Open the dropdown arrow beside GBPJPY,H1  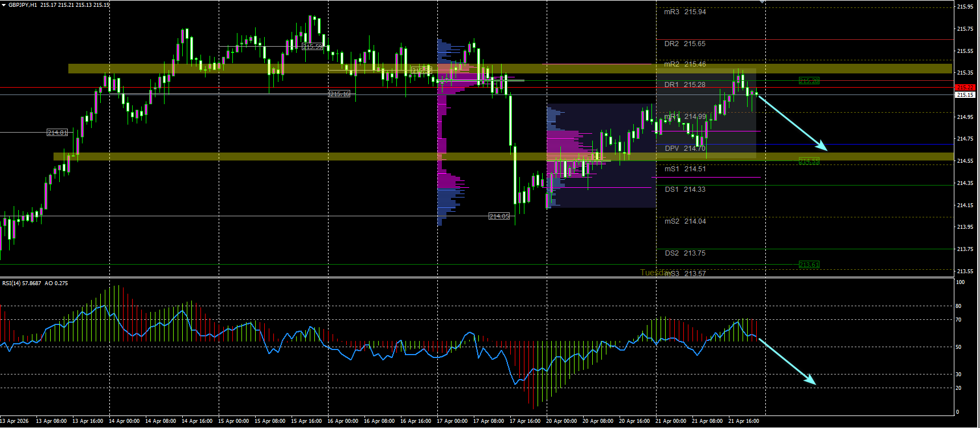[x=3, y=5]
